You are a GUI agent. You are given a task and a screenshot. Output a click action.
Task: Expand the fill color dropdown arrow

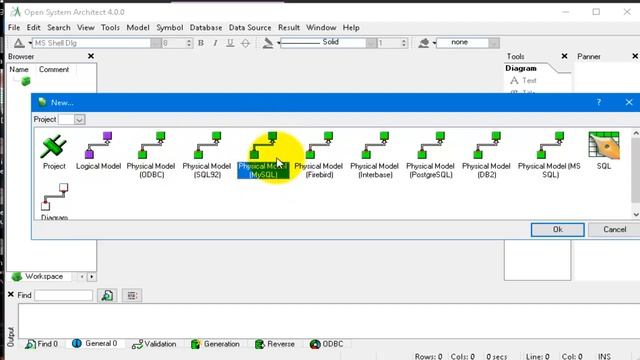pos(434,43)
